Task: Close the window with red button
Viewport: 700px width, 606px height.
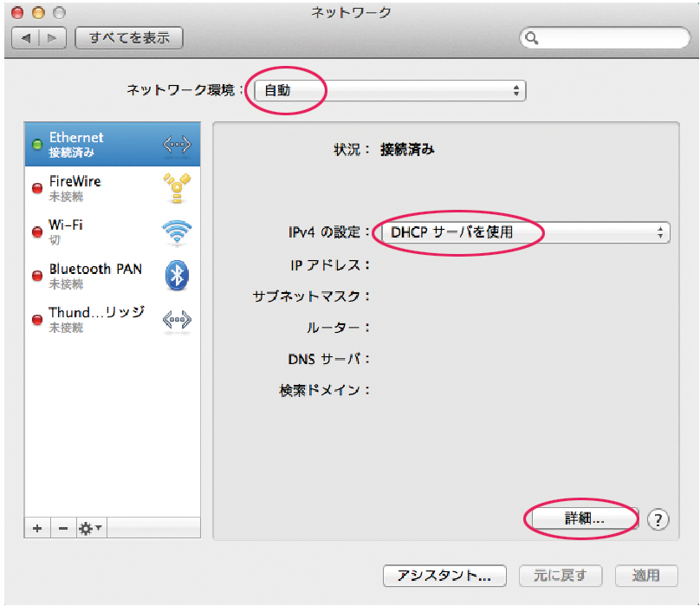Action: pyautogui.click(x=17, y=13)
